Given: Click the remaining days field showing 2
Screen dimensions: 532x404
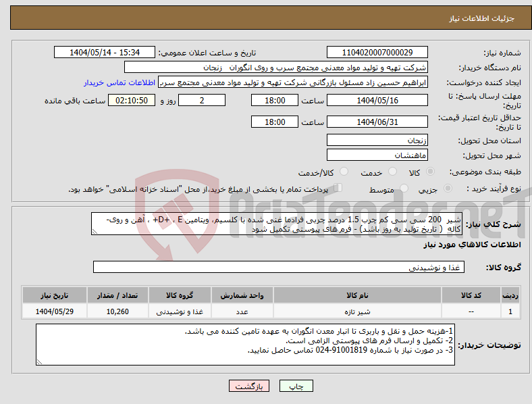Looking at the screenshot, I should [x=202, y=100].
